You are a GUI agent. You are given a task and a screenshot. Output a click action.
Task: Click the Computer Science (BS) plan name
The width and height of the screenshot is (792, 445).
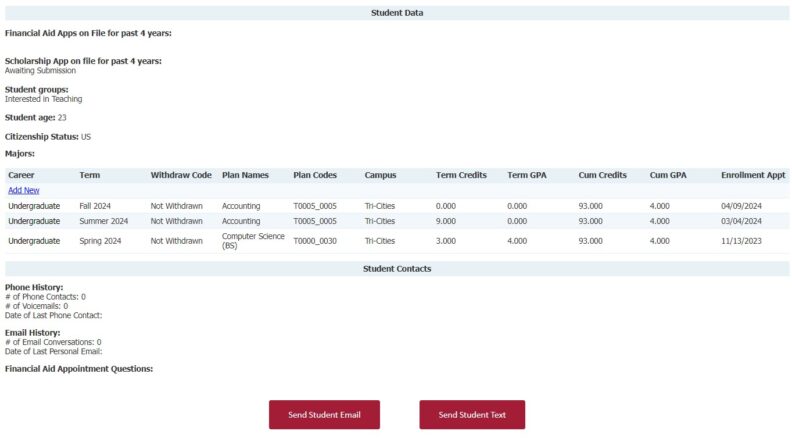(x=253, y=240)
